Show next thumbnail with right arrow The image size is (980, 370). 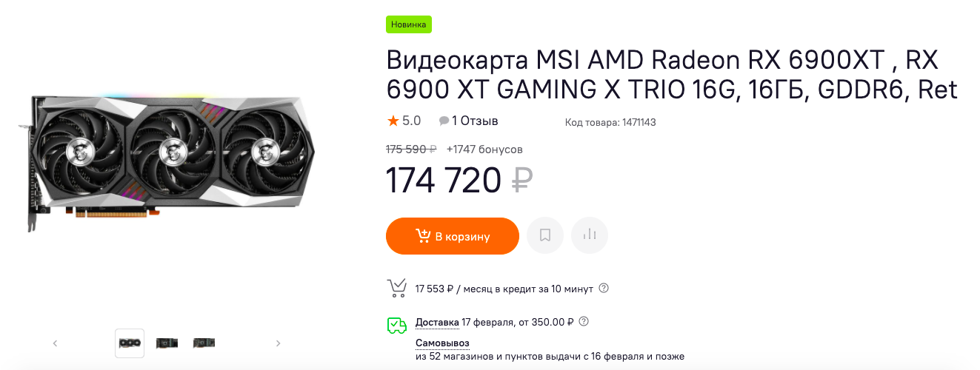click(279, 343)
